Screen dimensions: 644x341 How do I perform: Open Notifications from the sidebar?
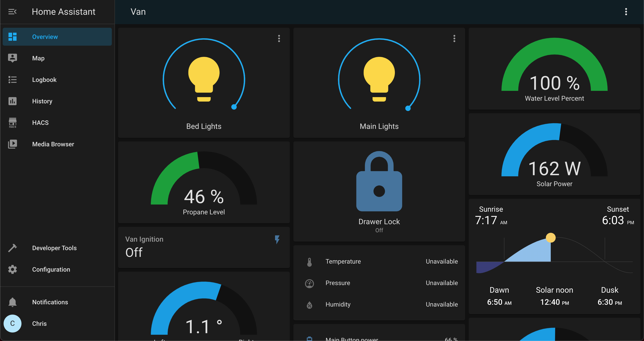[x=50, y=302]
